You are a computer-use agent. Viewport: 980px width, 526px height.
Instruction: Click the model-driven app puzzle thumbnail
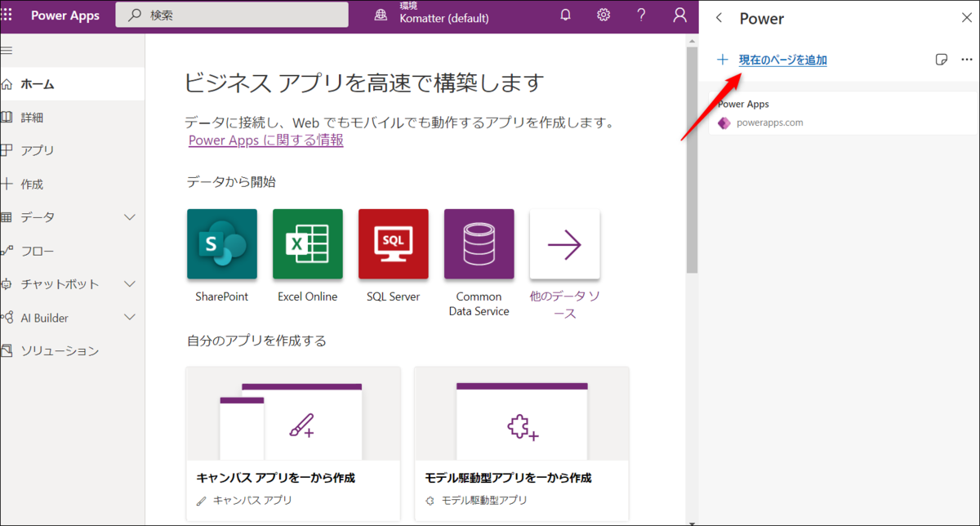(x=522, y=414)
